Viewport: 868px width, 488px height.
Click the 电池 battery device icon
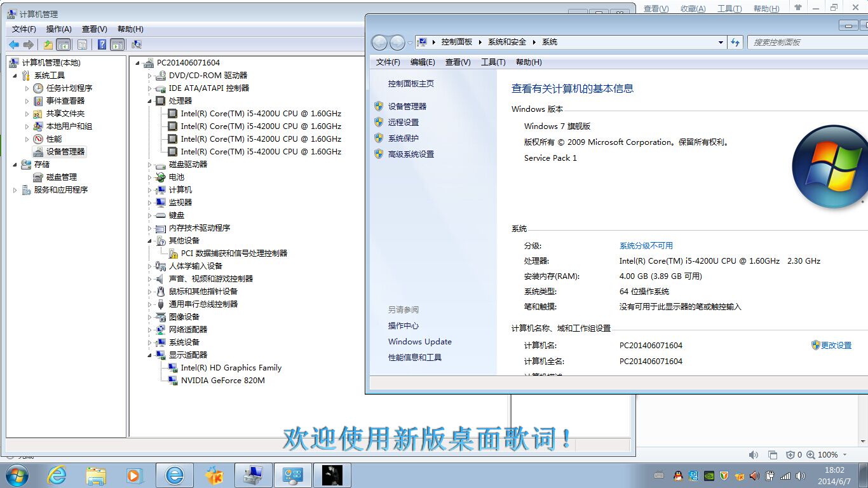(161, 177)
